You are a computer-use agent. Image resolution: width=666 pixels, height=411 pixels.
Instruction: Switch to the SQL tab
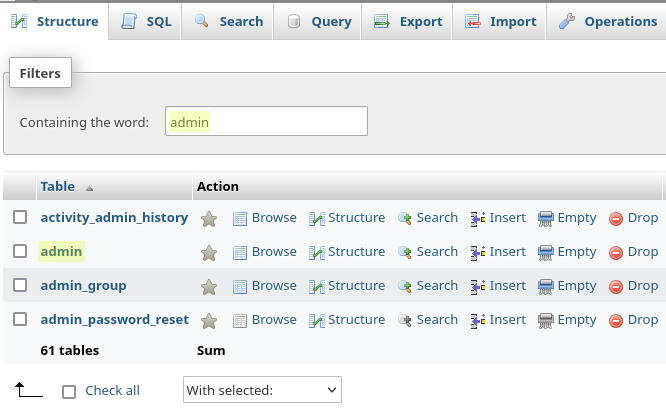pos(145,21)
